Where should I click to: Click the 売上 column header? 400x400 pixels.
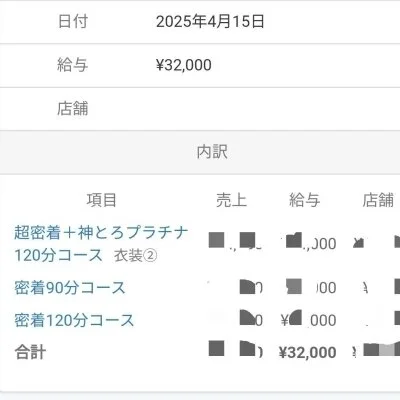231,200
